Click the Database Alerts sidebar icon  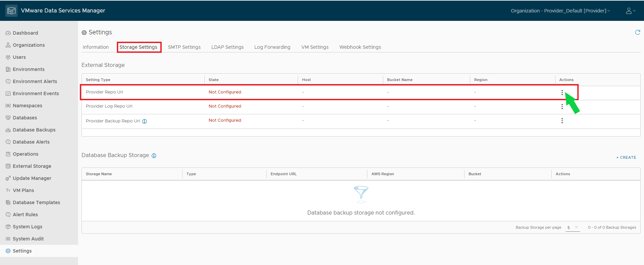click(8, 142)
